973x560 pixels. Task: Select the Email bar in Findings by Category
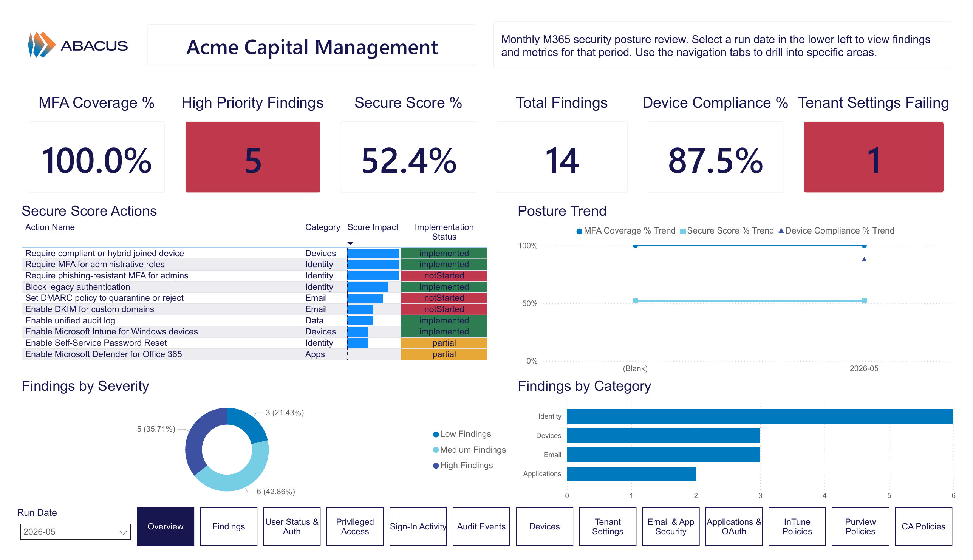click(663, 455)
